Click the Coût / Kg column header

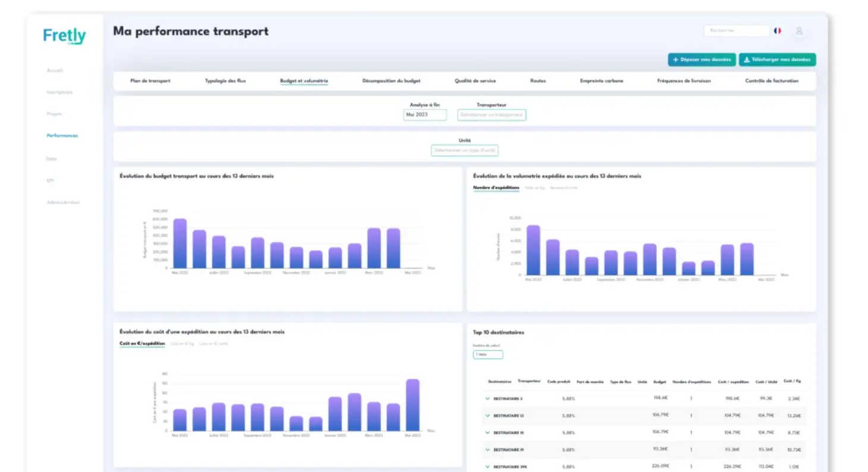click(x=792, y=381)
